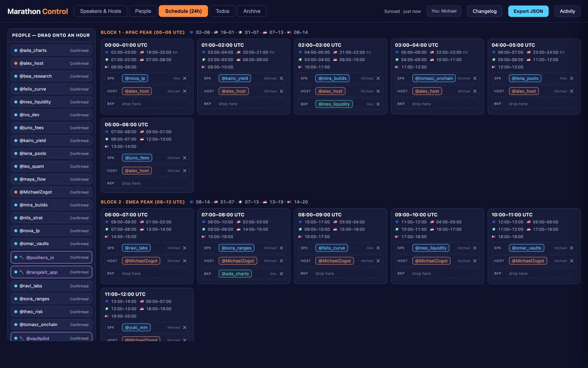
Task: Click the @ines_liquidity speaker chip in 09:00–10:00
Action: (431, 248)
